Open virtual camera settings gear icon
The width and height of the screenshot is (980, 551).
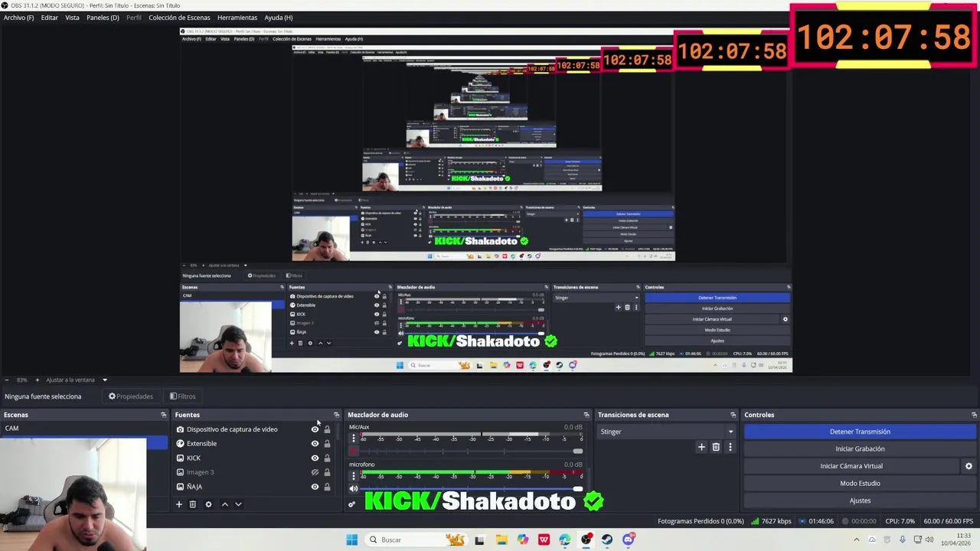[969, 466]
